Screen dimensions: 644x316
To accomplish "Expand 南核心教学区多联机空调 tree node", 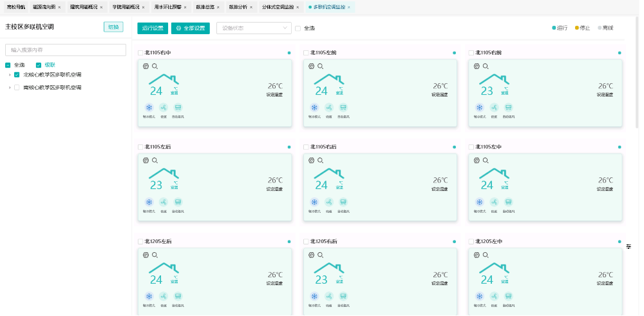I will pos(10,87).
